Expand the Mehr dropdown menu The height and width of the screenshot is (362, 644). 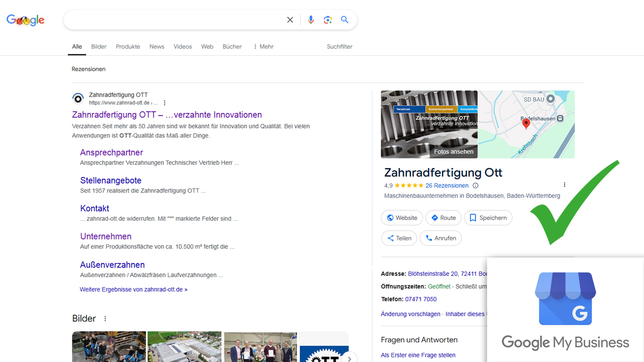click(263, 46)
